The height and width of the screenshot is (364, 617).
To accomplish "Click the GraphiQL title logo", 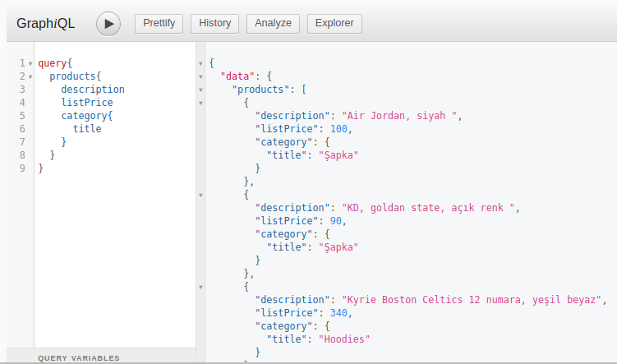I will [x=45, y=24].
